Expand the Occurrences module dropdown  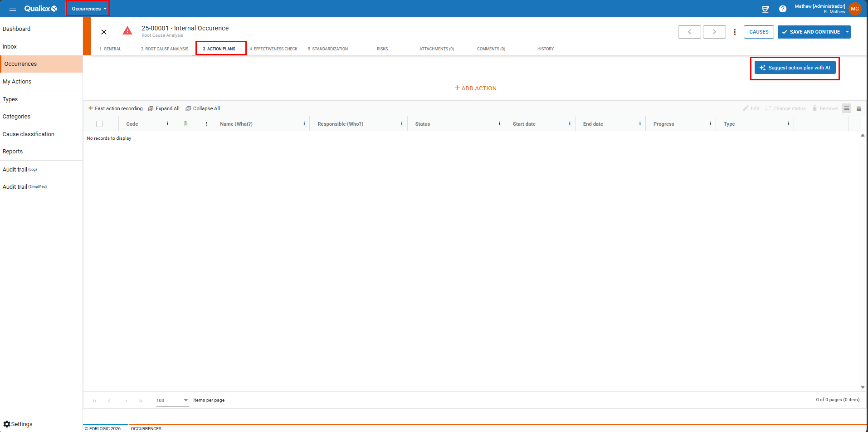tap(88, 9)
